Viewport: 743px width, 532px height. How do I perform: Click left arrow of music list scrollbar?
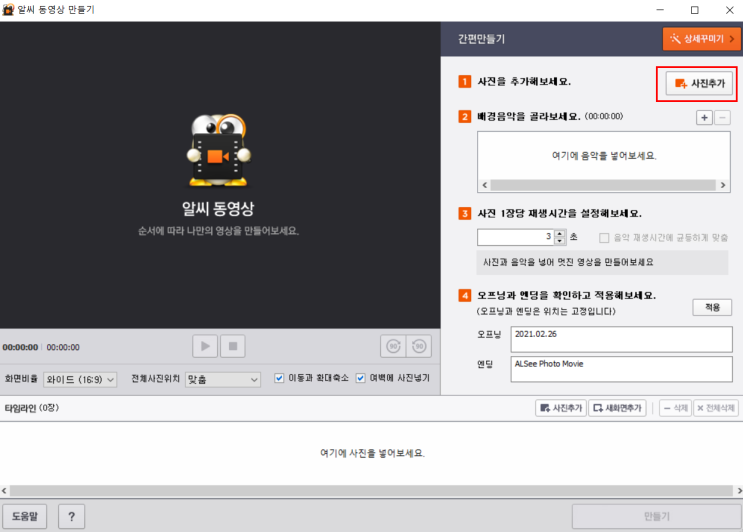point(484,185)
